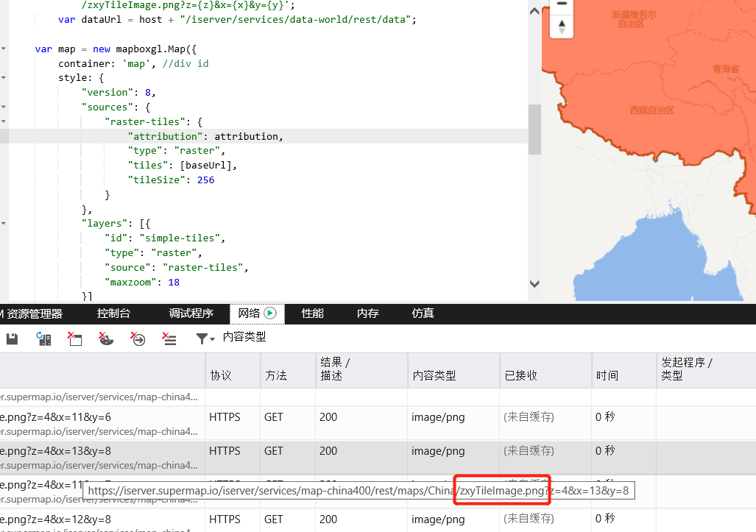Click the clear session list icon

click(x=169, y=338)
